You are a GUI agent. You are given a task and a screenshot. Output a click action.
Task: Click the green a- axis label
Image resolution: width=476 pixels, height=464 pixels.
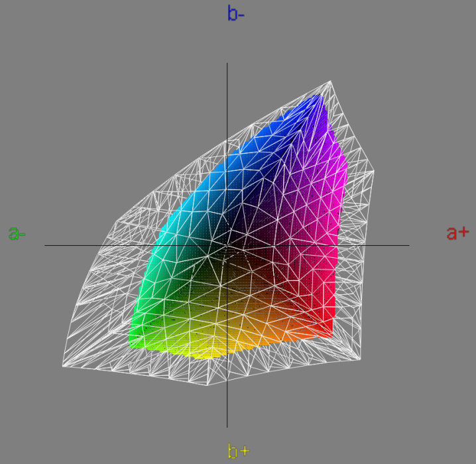pos(17,233)
